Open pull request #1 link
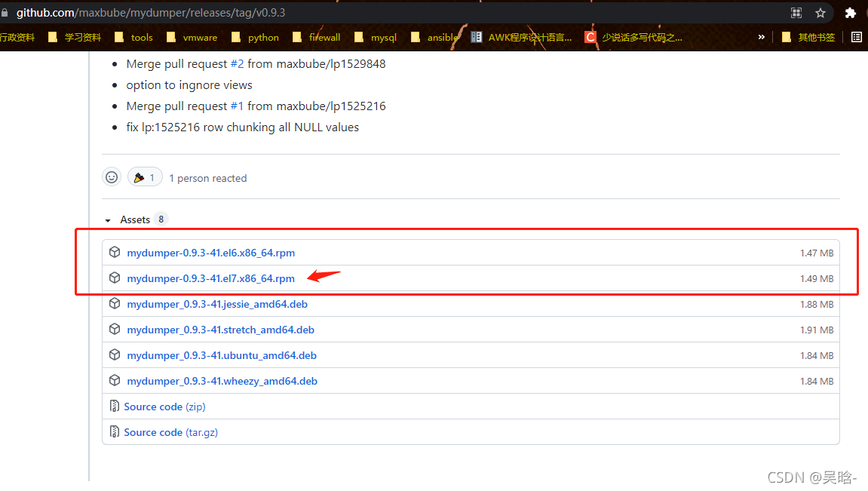The image size is (868, 491). click(237, 106)
